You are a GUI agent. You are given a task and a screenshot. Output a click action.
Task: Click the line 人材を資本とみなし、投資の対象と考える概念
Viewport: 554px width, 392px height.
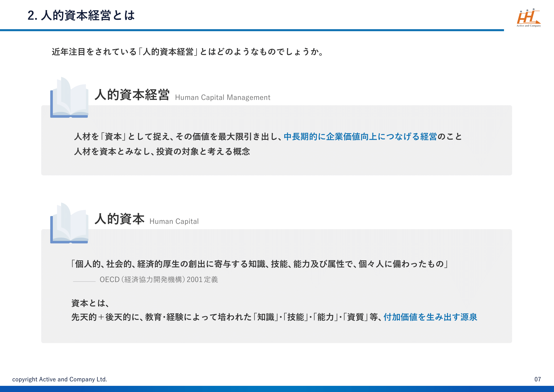click(x=162, y=152)
